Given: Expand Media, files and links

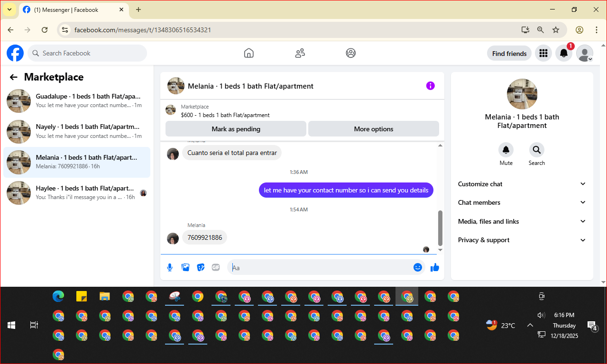Looking at the screenshot, I should 522,221.
